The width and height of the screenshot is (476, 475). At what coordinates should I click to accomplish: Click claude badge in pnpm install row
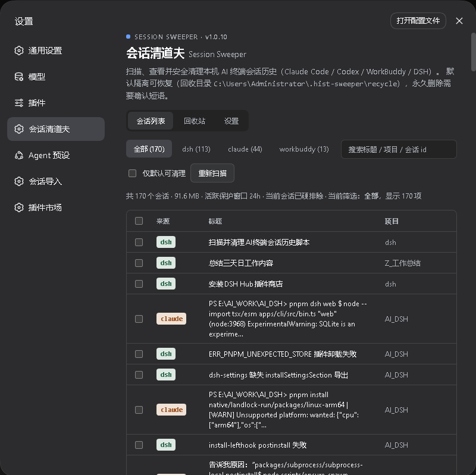171,410
